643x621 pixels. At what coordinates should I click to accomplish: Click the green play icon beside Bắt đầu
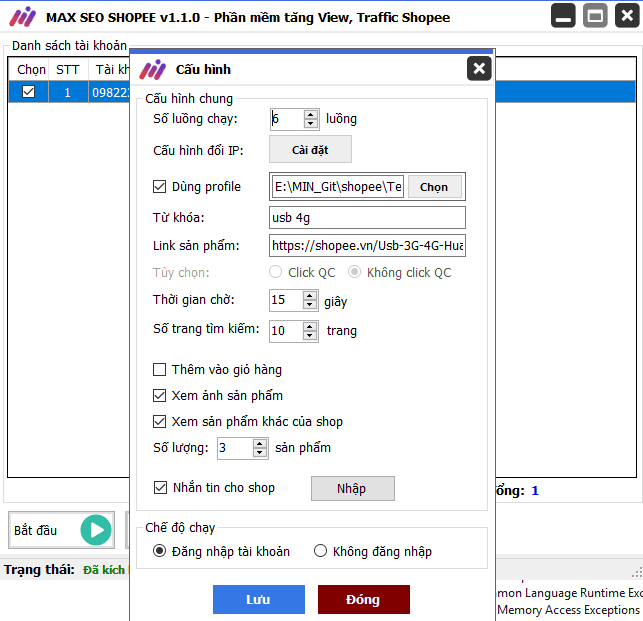[x=96, y=530]
